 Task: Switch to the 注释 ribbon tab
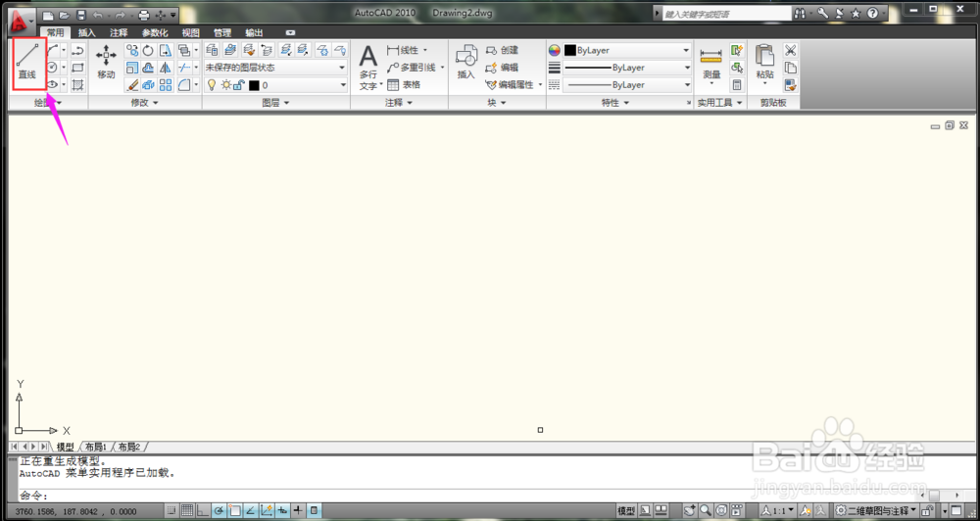tap(119, 33)
